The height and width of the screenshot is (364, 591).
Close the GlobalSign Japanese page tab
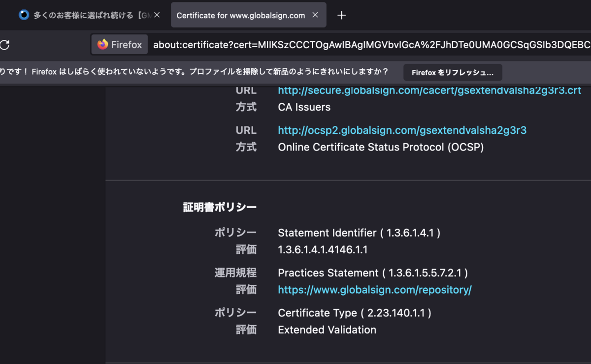157,15
